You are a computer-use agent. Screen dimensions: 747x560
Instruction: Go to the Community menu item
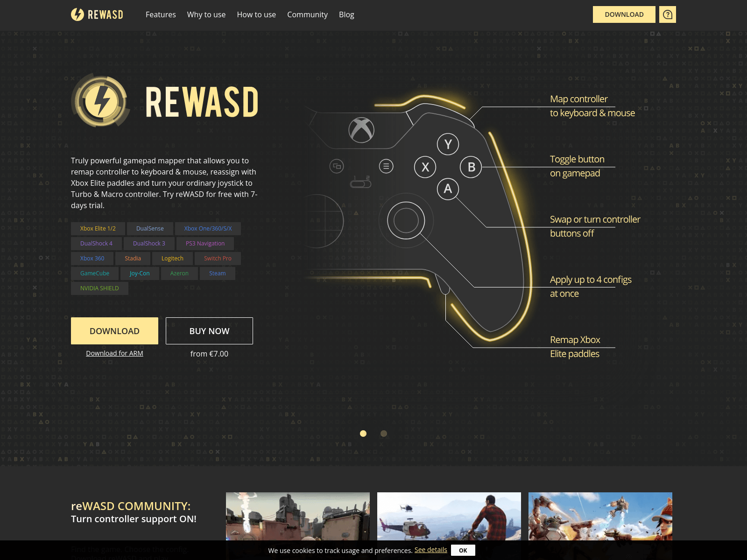tap(307, 14)
